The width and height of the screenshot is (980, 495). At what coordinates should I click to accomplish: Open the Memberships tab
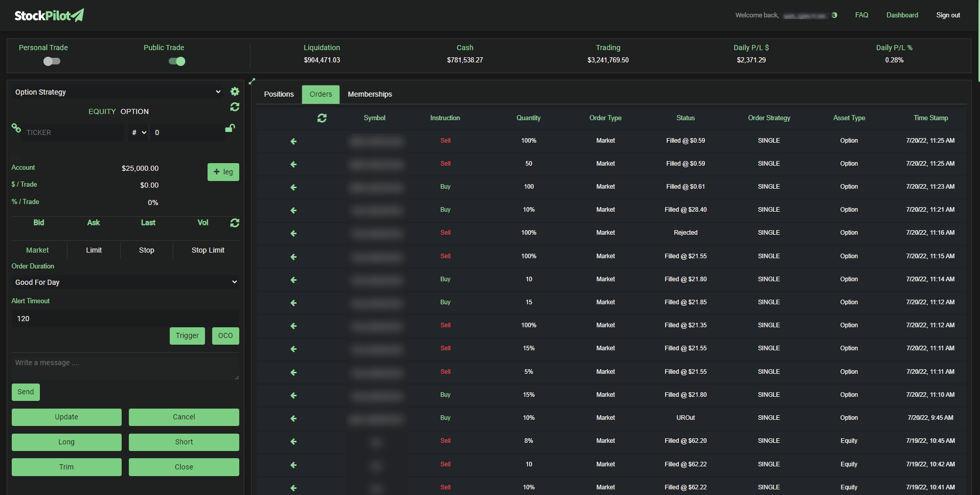coord(370,94)
